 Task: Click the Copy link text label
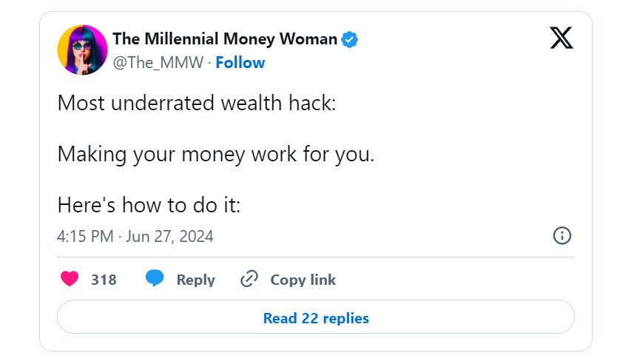pyautogui.click(x=303, y=280)
